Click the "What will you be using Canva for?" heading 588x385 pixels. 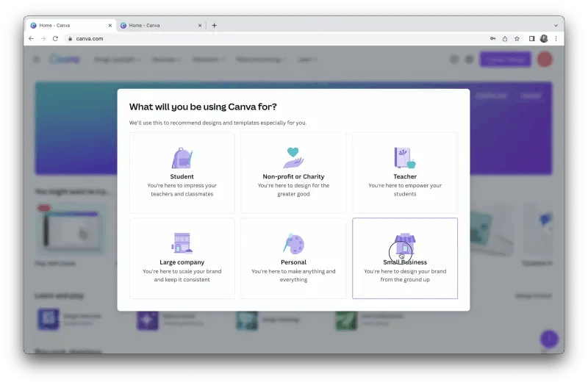(x=203, y=107)
